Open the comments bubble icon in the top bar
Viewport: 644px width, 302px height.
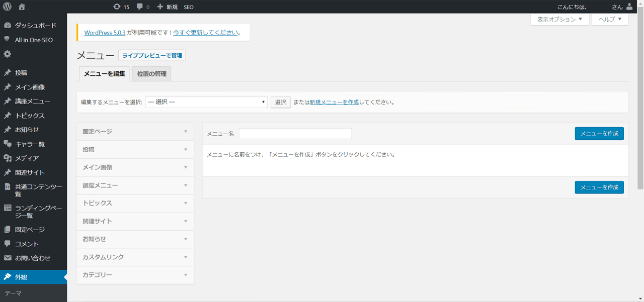coord(140,7)
